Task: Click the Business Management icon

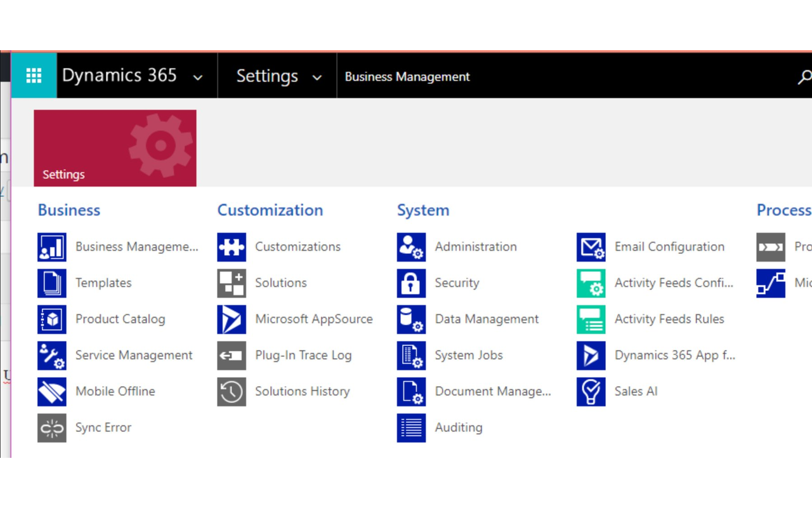Action: [x=51, y=247]
